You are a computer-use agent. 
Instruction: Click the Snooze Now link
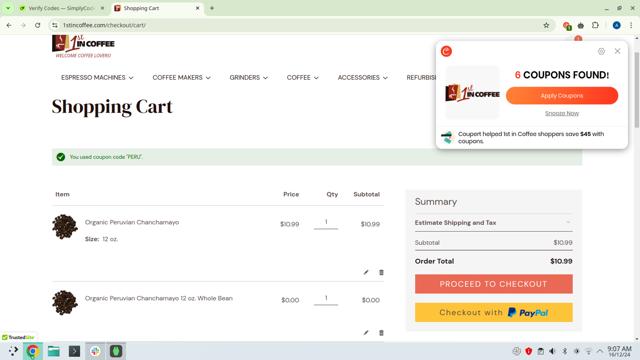pyautogui.click(x=562, y=113)
